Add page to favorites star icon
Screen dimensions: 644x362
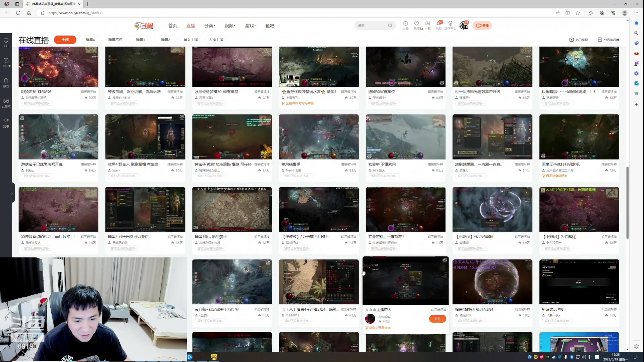(x=578, y=13)
